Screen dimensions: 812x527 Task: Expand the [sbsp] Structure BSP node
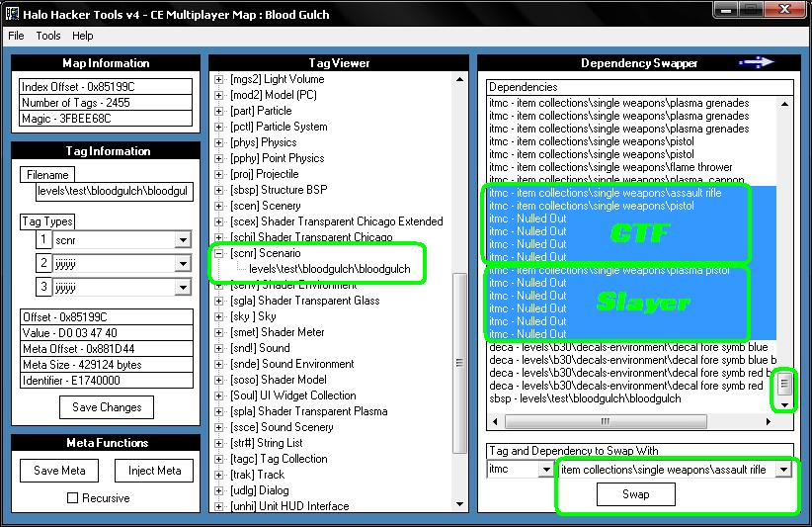pyautogui.click(x=219, y=190)
